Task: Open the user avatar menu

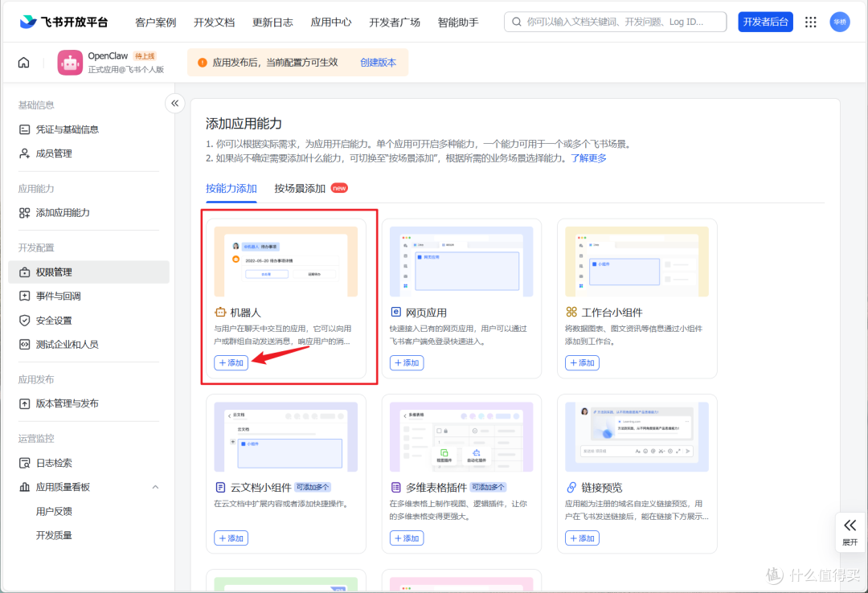Action: click(840, 22)
